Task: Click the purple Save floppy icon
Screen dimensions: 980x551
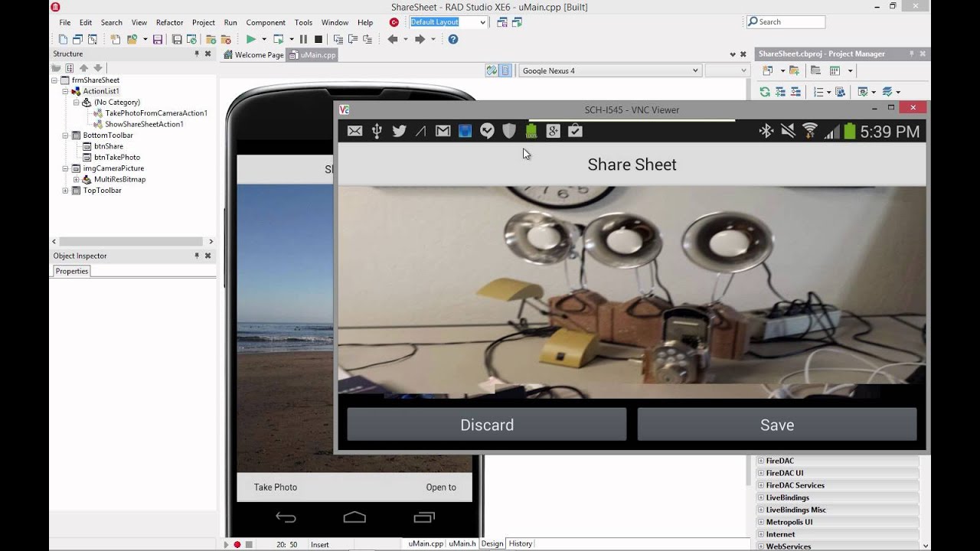Action: coord(158,39)
